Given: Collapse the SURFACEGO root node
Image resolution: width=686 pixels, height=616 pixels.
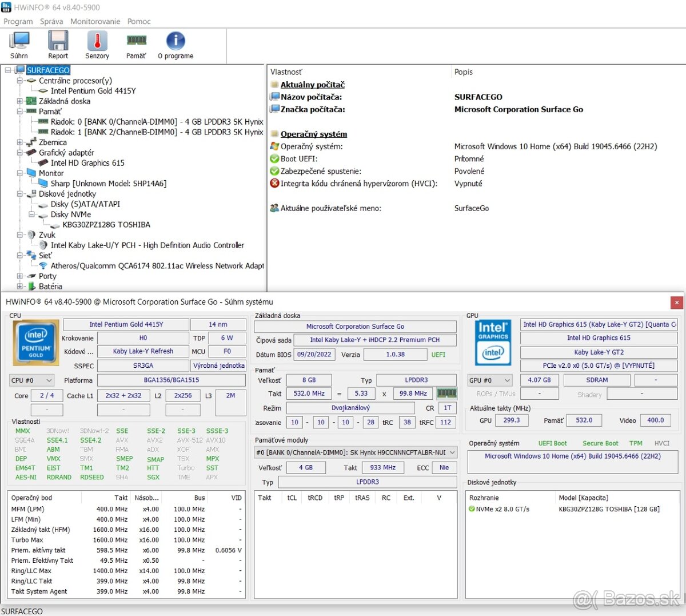Looking at the screenshot, I should (x=8, y=70).
